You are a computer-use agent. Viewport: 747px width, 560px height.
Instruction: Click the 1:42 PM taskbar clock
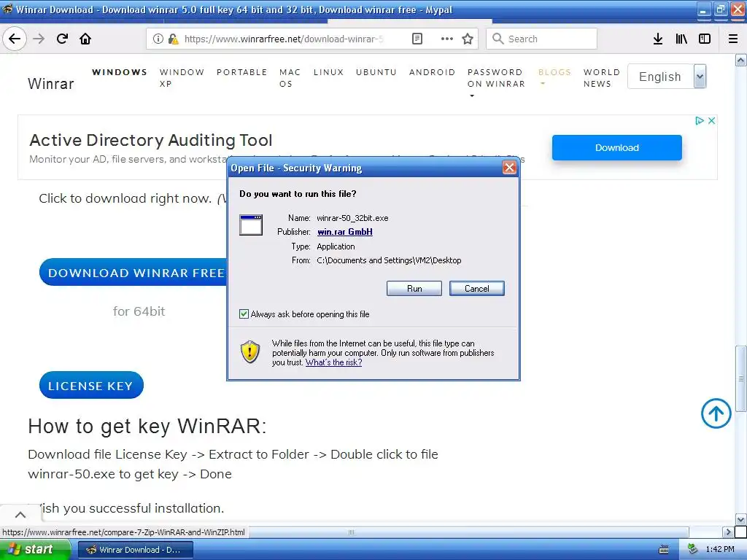coord(720,549)
